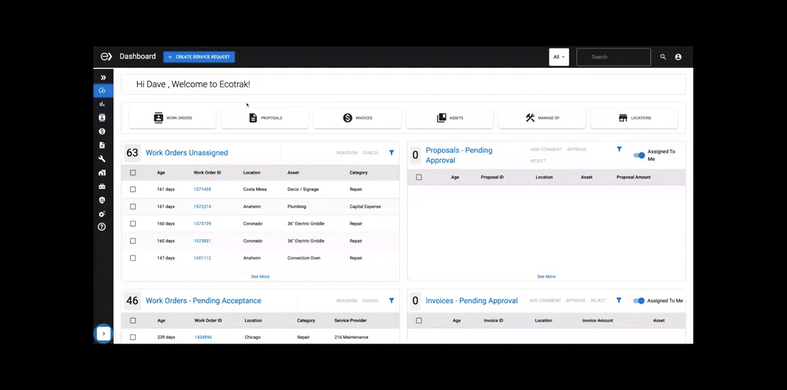The height and width of the screenshot is (390, 787).
Task: Open the Assets shortcut card
Action: pos(450,118)
